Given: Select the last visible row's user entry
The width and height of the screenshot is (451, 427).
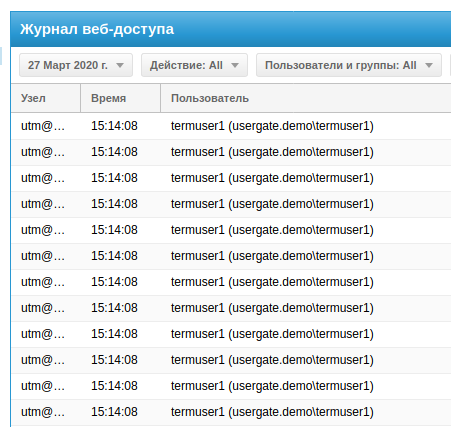Looking at the screenshot, I should (272, 412).
